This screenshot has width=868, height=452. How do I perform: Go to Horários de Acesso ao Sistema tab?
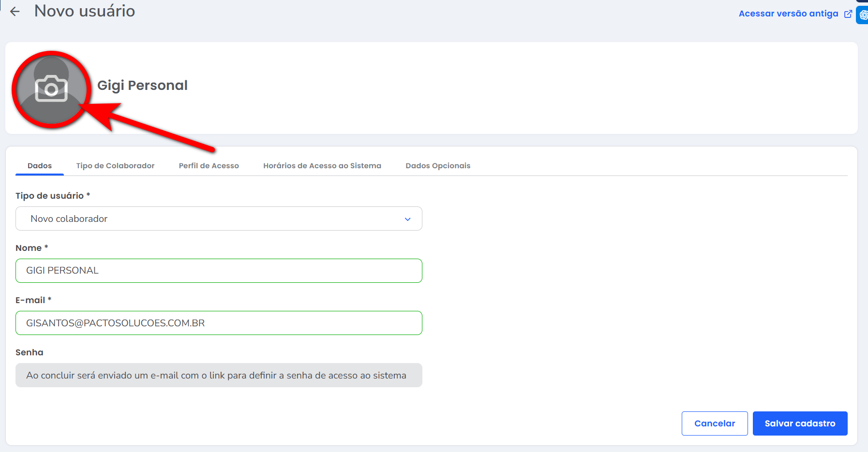[x=322, y=166]
